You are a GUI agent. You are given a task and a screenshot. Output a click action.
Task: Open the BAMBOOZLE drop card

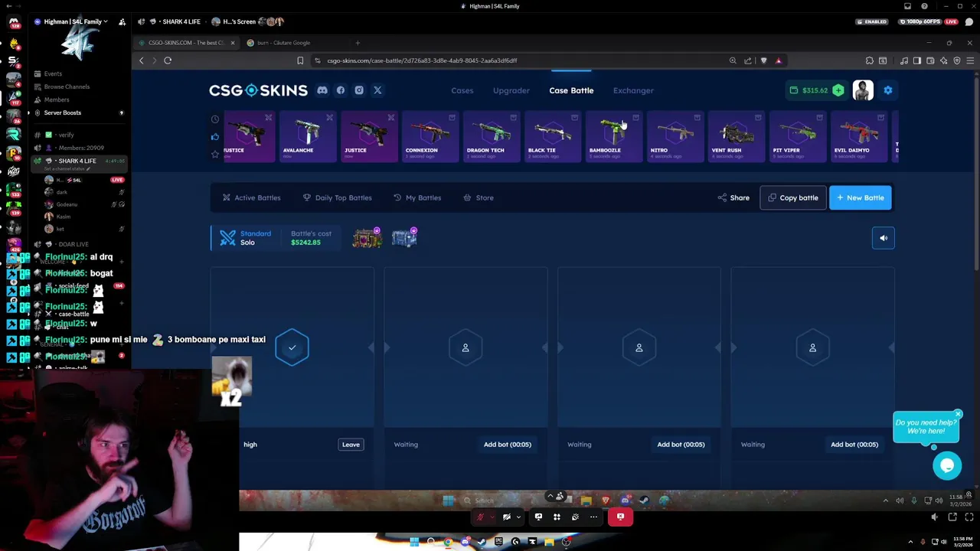tap(614, 137)
